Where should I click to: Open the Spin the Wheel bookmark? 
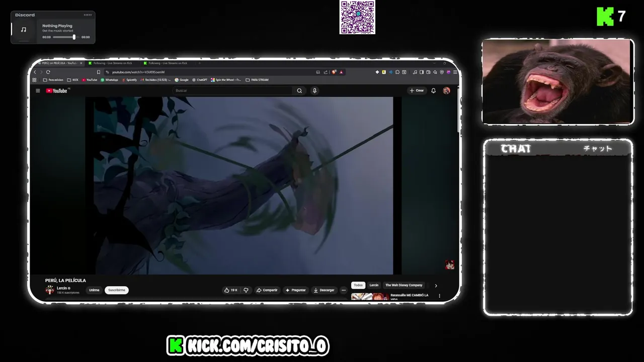pyautogui.click(x=226, y=79)
